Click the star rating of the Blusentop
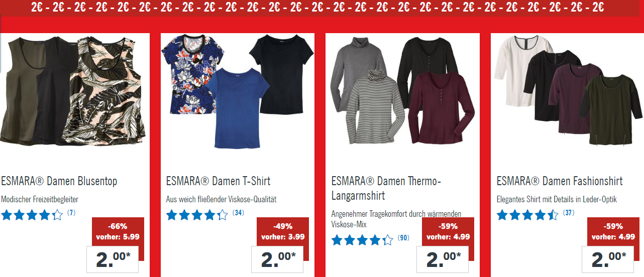644x277 pixels. [x=32, y=215]
